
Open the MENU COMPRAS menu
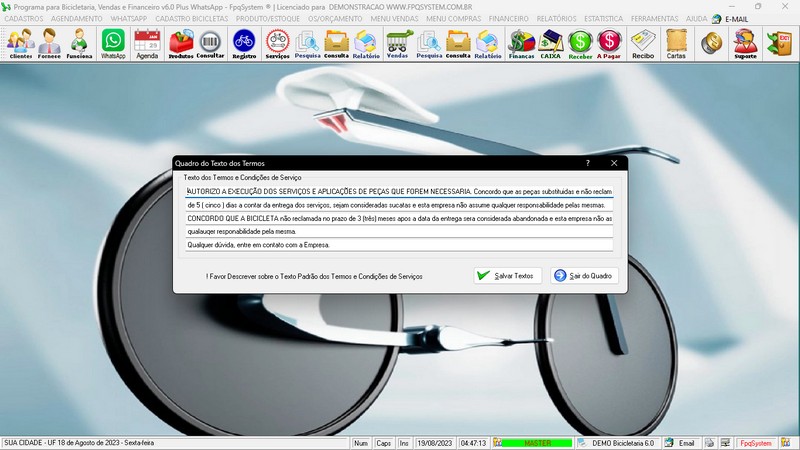click(454, 19)
